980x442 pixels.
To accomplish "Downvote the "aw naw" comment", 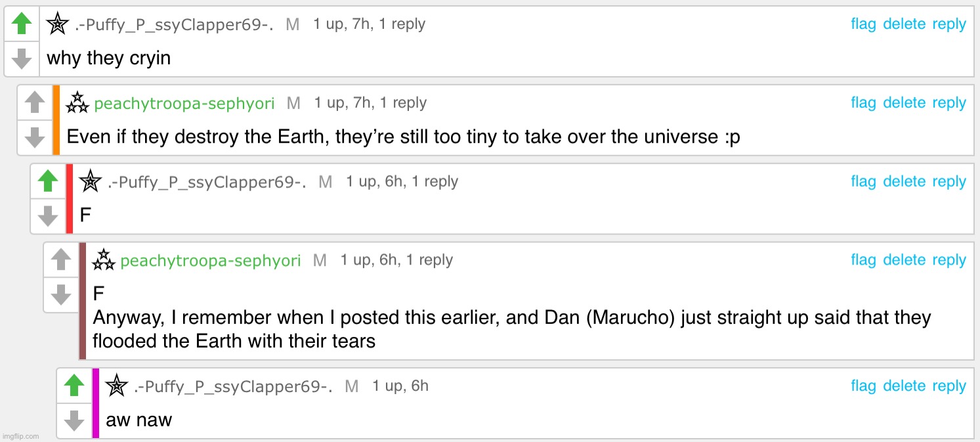I will pyautogui.click(x=74, y=420).
